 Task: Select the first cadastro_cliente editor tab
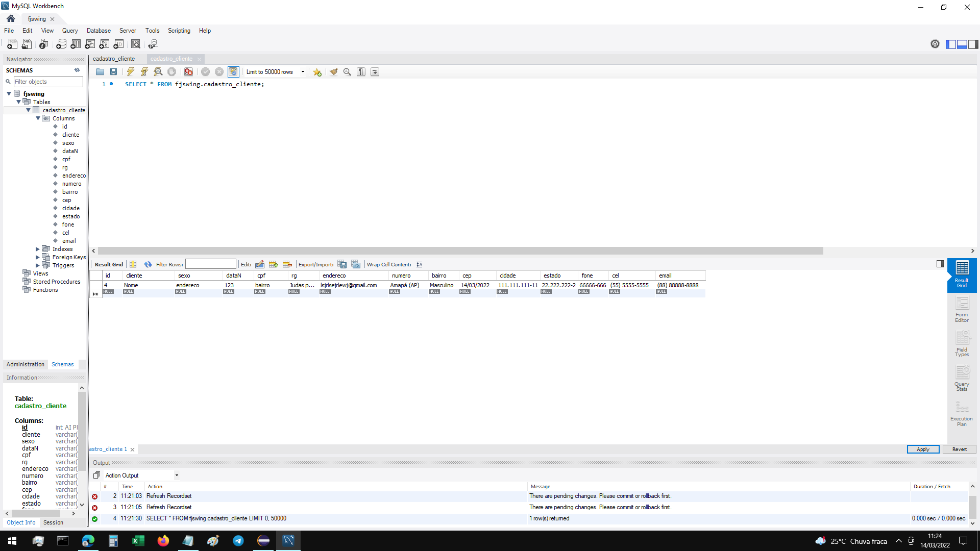point(114,59)
